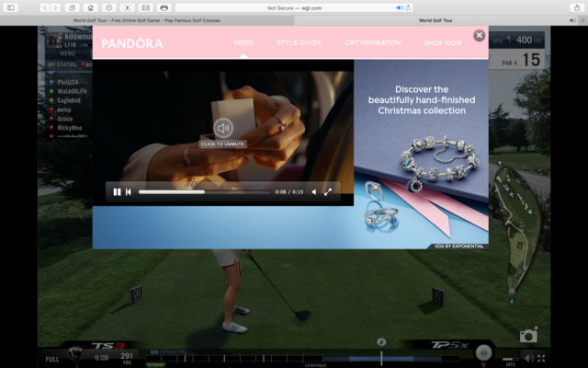This screenshot has height=368, width=588.
Task: Go forward with Safari's forward arrow
Action: [55, 7]
